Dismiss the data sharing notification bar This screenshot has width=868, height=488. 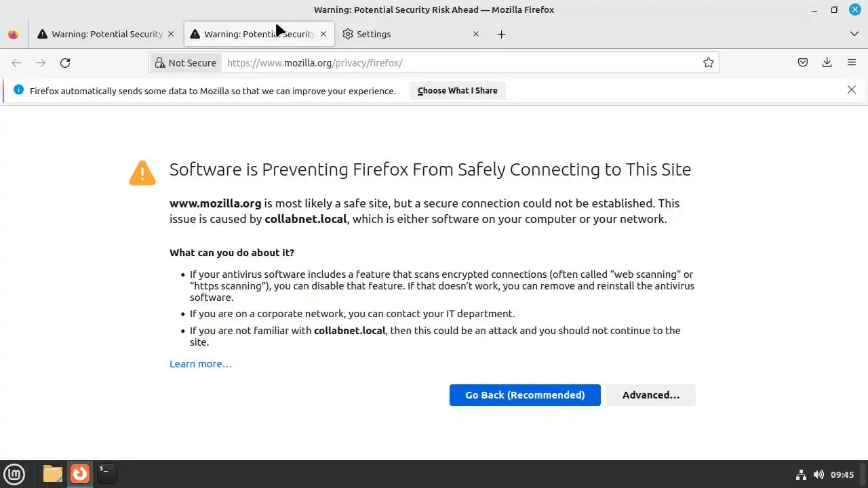[852, 89]
